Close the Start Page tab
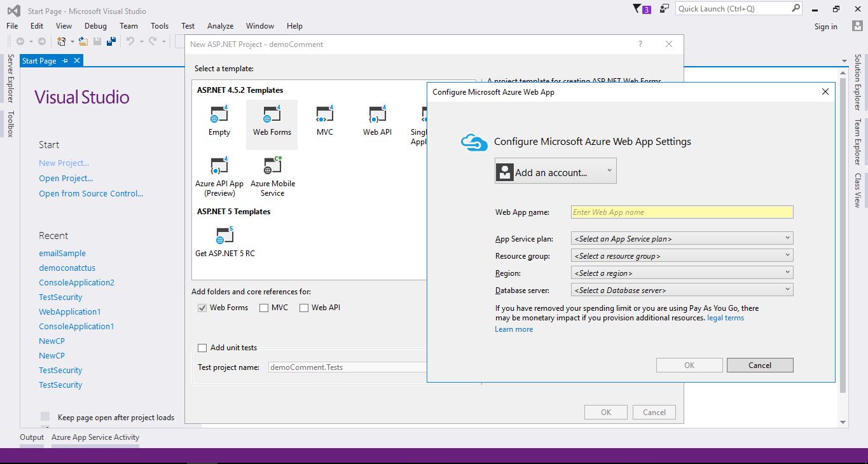 (x=77, y=60)
